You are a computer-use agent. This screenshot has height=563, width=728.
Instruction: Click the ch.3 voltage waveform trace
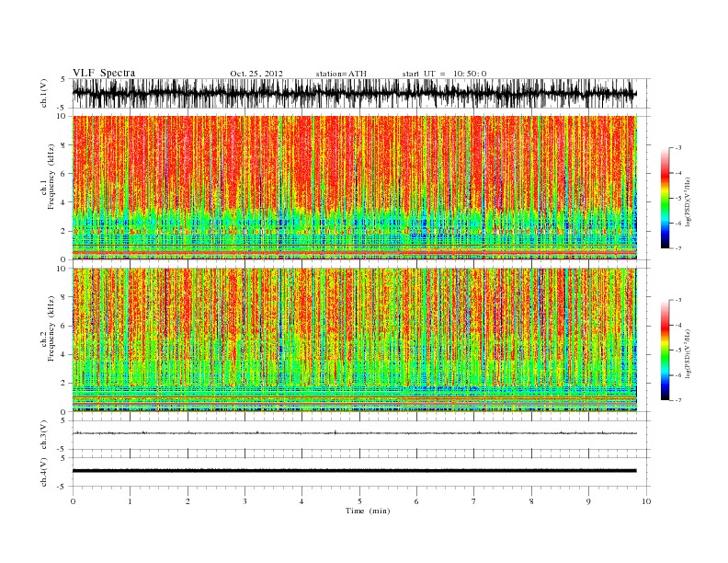coord(354,433)
